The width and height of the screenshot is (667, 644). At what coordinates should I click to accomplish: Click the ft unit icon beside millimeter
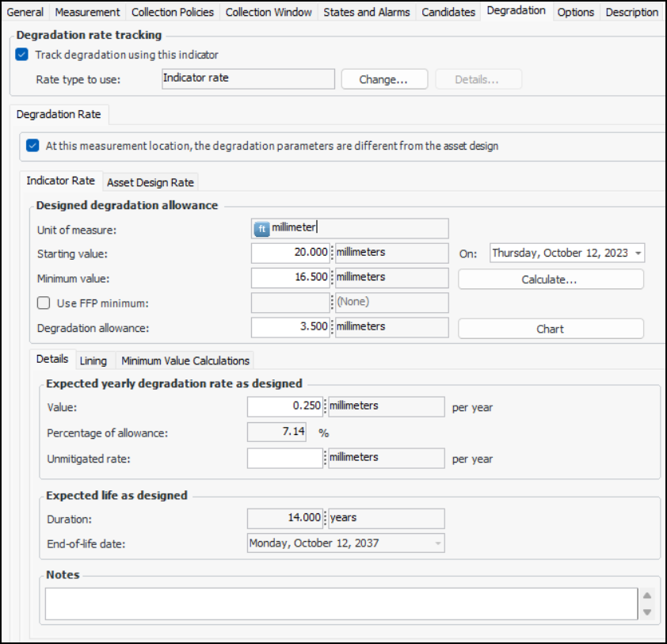[261, 229]
